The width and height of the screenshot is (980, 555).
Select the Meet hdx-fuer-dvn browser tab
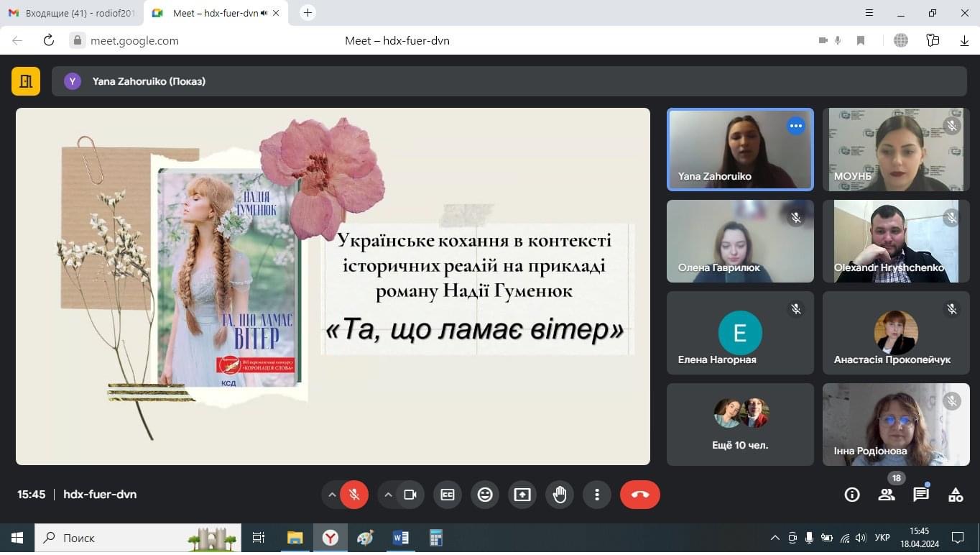pos(216,13)
